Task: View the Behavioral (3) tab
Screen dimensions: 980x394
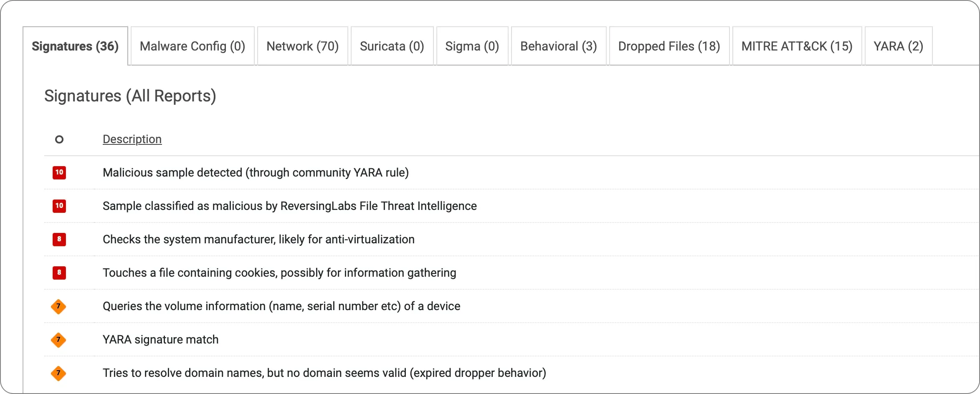Action: pyautogui.click(x=558, y=46)
